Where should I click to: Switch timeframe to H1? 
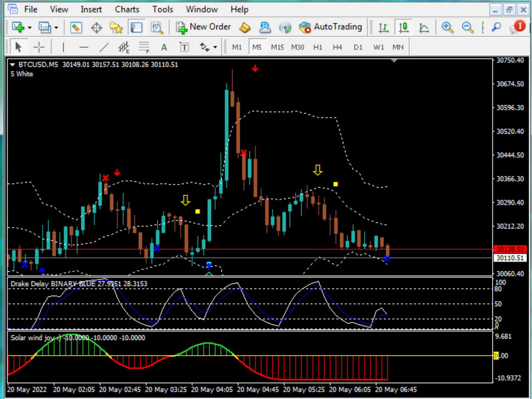pos(318,47)
